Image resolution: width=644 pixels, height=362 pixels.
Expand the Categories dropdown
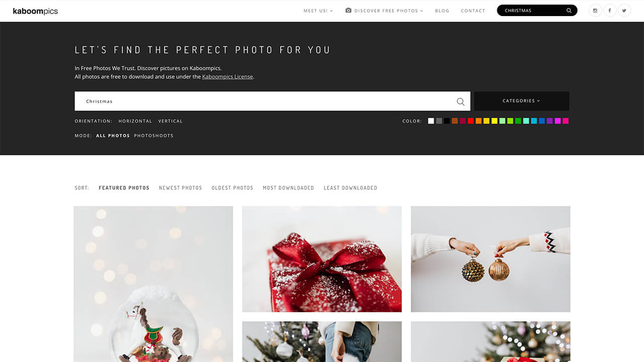521,101
